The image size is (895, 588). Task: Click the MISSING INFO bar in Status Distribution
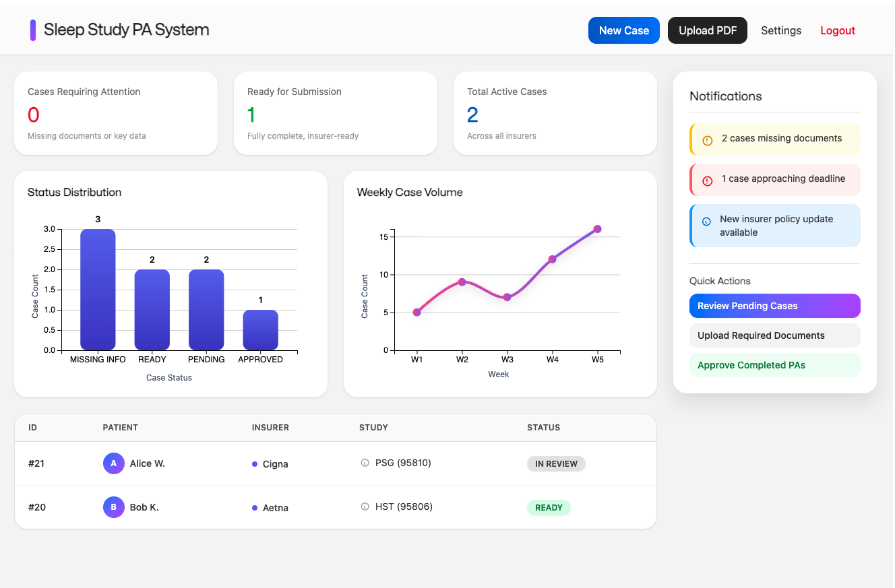(x=98, y=290)
